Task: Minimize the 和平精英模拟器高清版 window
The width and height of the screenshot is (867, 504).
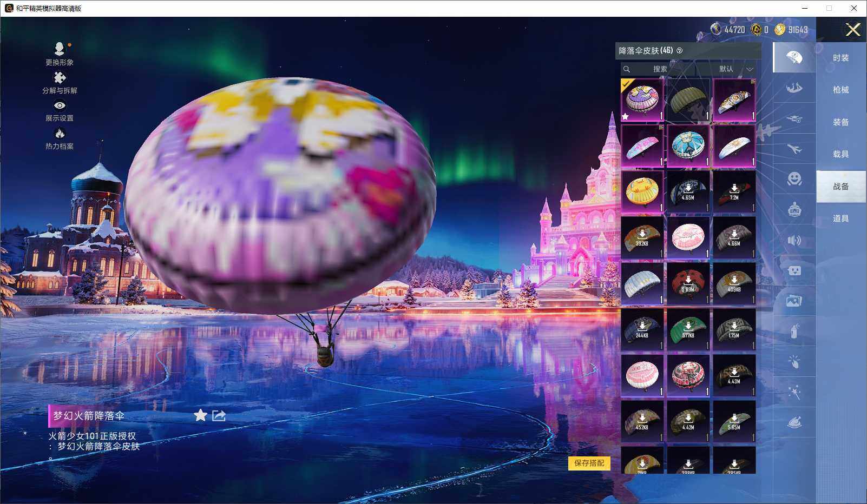Action: pos(805,8)
